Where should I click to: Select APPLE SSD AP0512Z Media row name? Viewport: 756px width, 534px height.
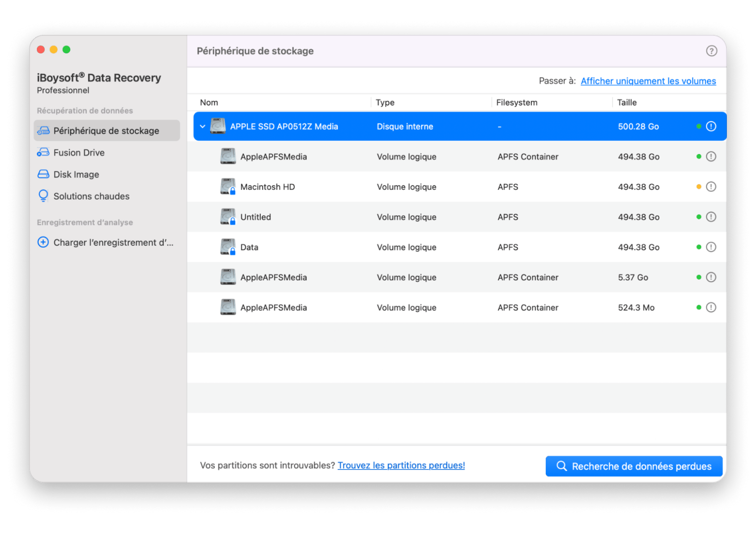click(x=284, y=126)
